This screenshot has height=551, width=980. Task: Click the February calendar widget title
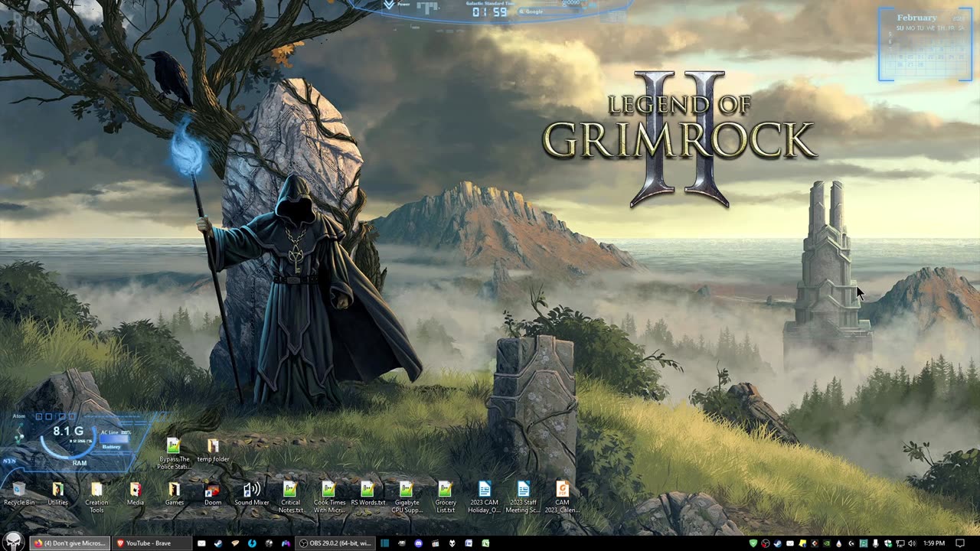[916, 18]
